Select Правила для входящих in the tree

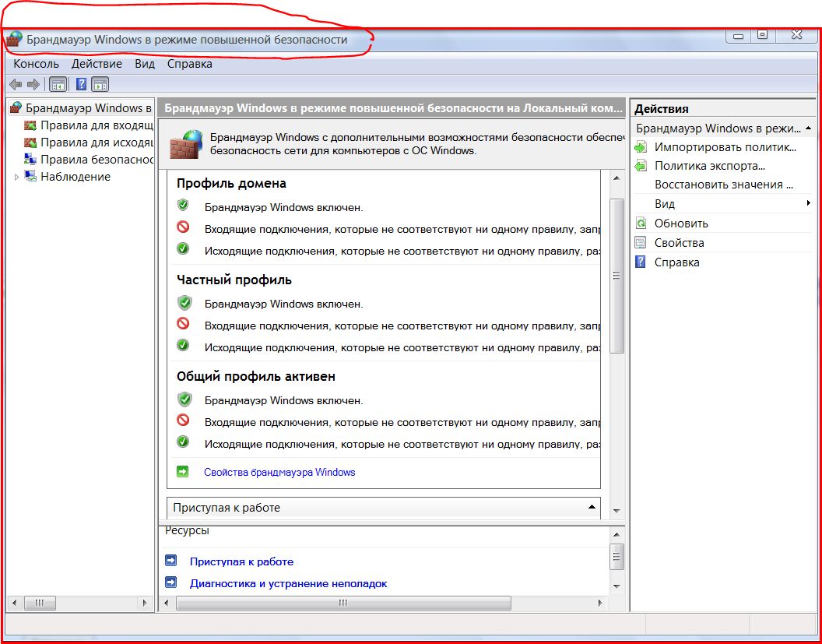[97, 126]
